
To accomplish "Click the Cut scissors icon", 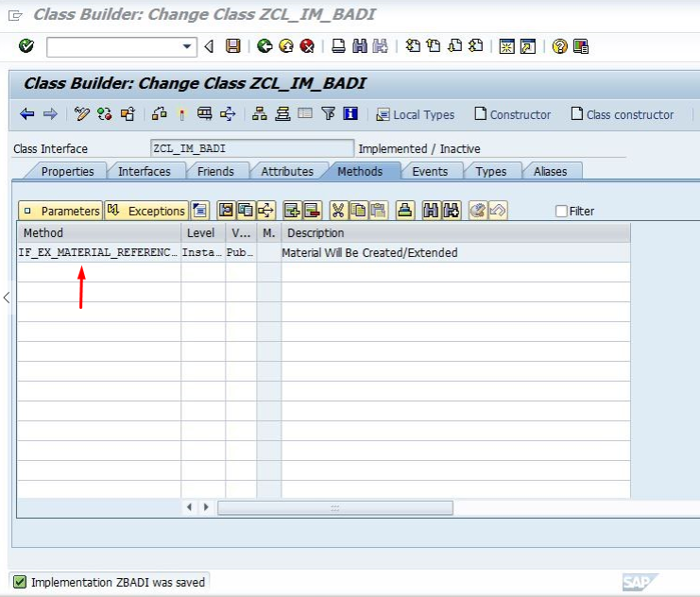I will click(x=338, y=211).
